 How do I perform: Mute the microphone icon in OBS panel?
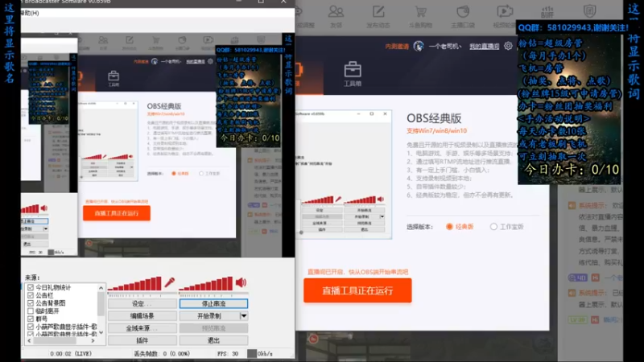pyautogui.click(x=170, y=282)
